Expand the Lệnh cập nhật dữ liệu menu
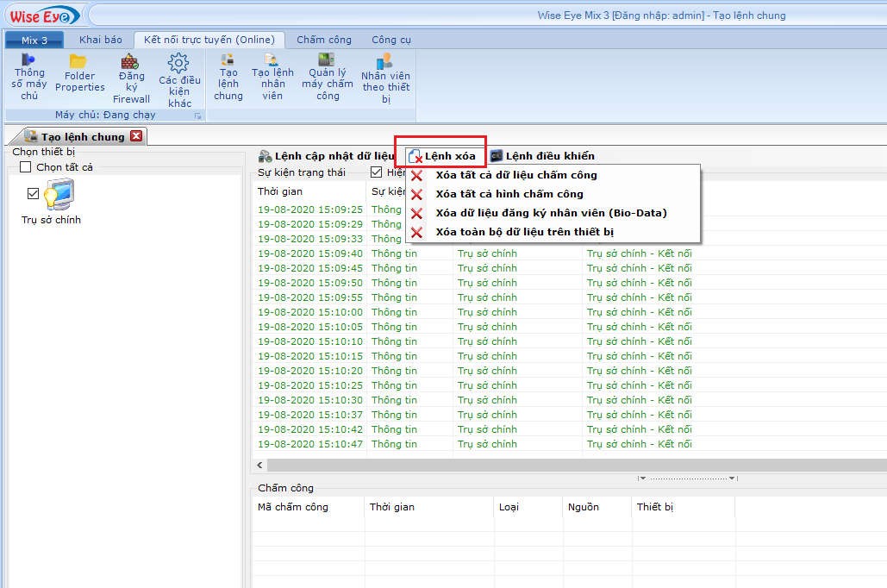Image resolution: width=887 pixels, height=588 pixels. point(327,156)
